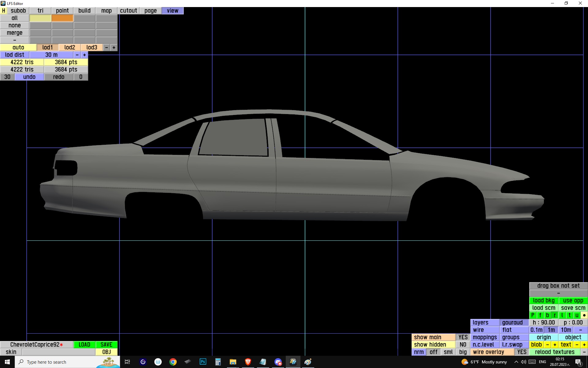This screenshot has height=368, width=588.
Task: Switch to top view 't' button
Action: click(x=569, y=315)
